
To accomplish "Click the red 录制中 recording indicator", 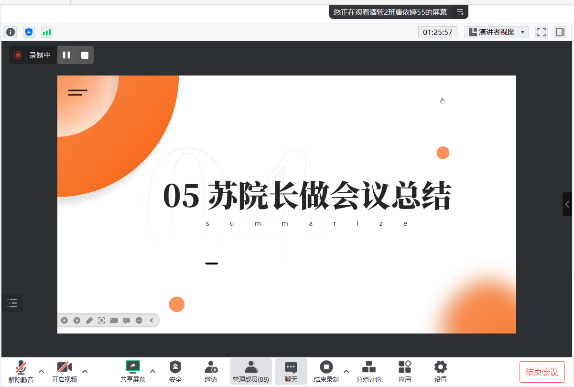I will pos(32,55).
